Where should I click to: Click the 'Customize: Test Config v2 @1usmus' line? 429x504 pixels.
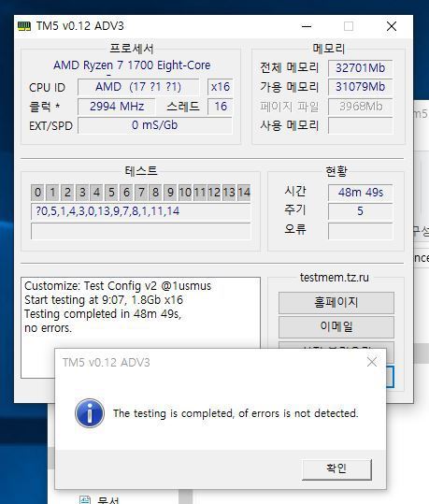point(118,286)
